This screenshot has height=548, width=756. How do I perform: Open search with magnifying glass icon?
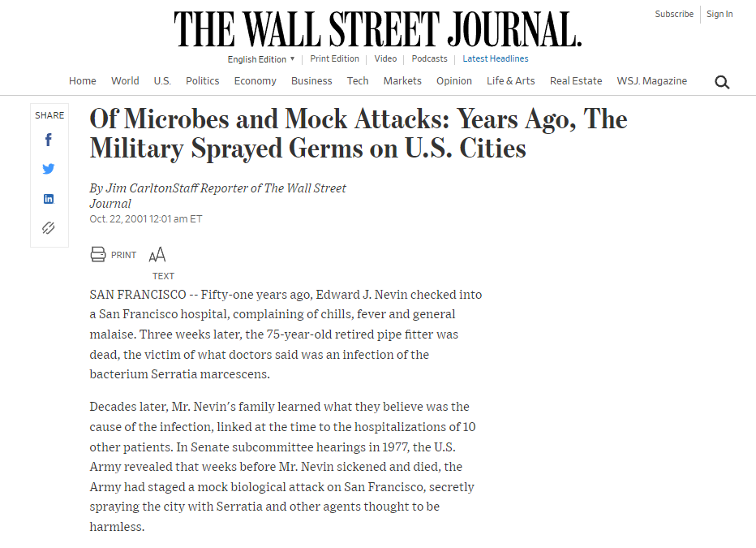click(722, 82)
